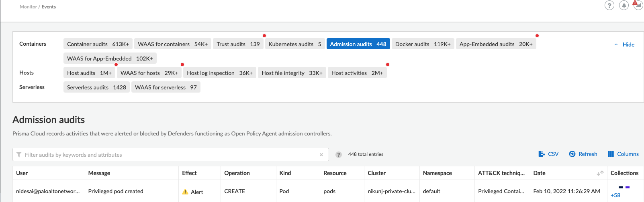Click the Monitor breadcrumb link
Viewport: 644px width, 202px height.
28,7
